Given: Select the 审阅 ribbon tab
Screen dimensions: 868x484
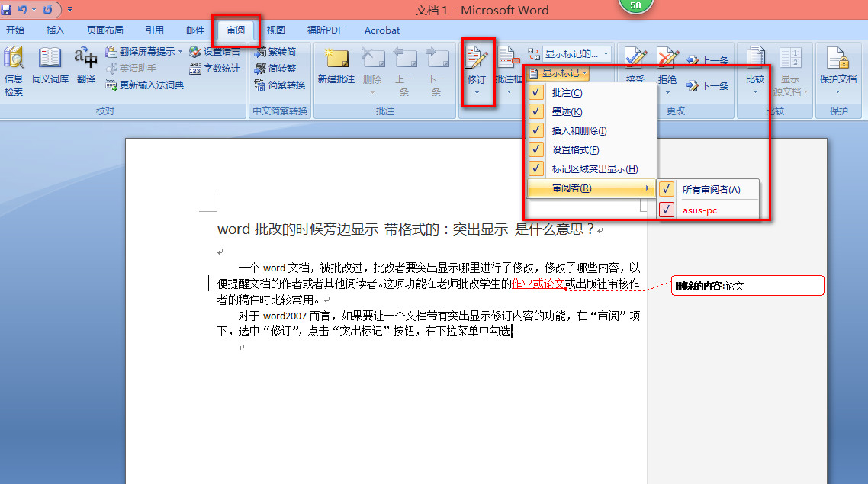Looking at the screenshot, I should coord(236,30).
